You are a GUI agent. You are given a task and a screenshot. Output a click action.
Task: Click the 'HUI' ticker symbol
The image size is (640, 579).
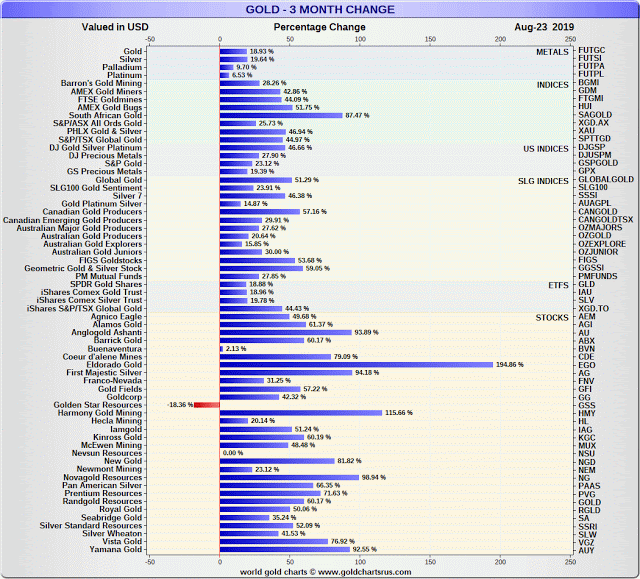point(585,106)
